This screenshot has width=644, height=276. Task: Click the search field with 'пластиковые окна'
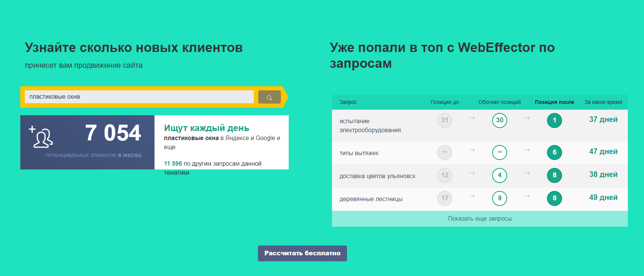click(x=139, y=97)
